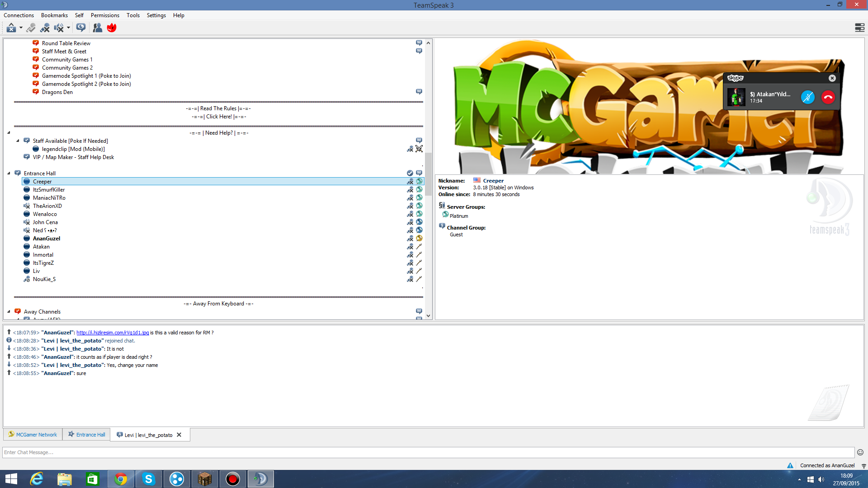Select user ItzSmurfKiller
This screenshot has height=488, width=868.
(x=49, y=190)
